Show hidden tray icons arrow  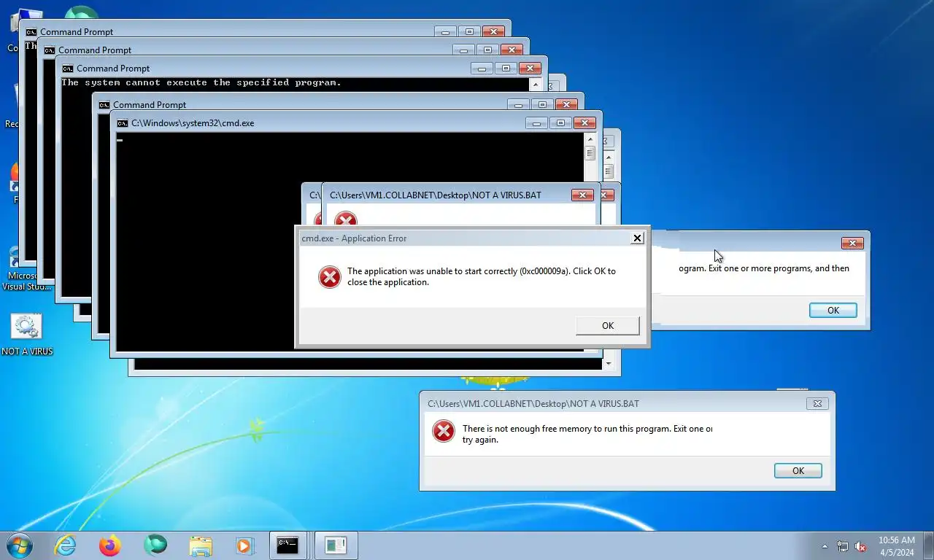coord(825,546)
